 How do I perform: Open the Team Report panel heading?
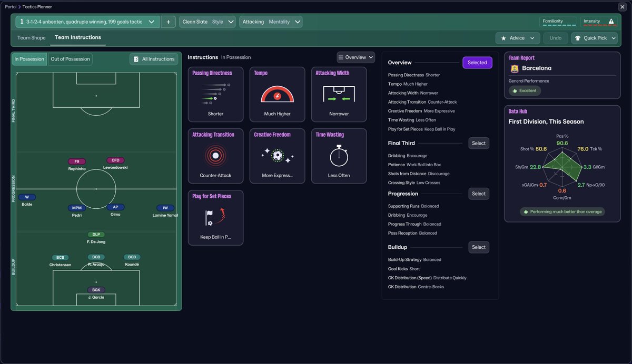pos(521,58)
